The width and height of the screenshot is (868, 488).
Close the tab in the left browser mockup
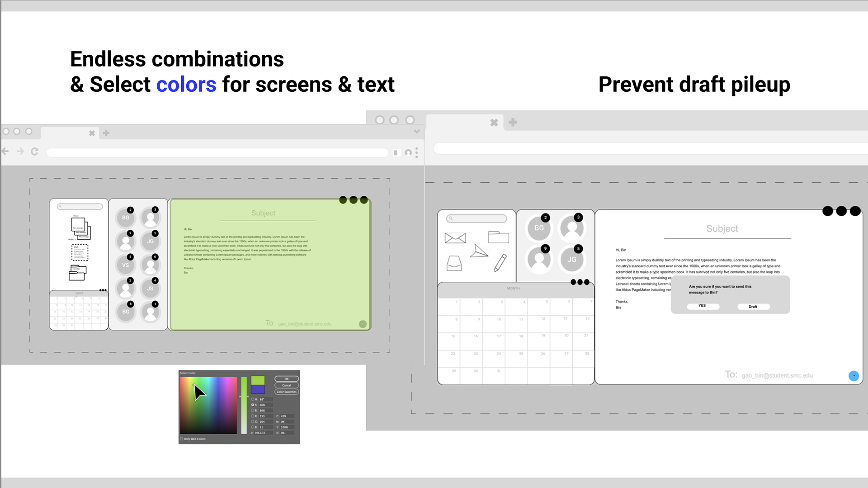(x=92, y=133)
